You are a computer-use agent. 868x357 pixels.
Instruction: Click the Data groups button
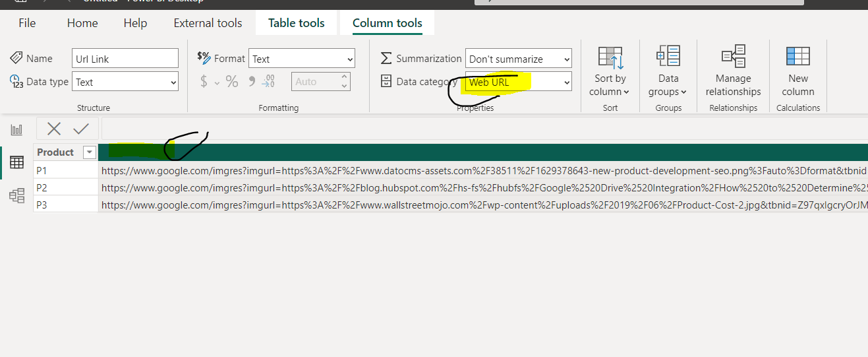[668, 71]
